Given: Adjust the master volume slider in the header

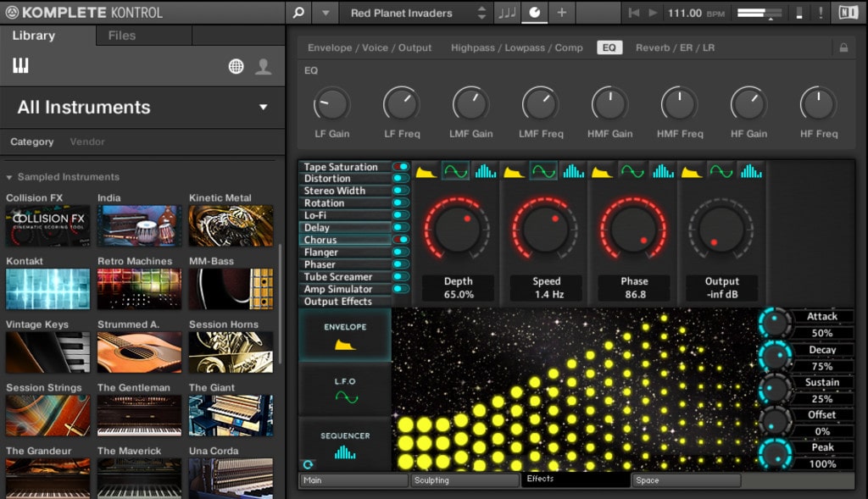Looking at the screenshot, I should pos(760,13).
